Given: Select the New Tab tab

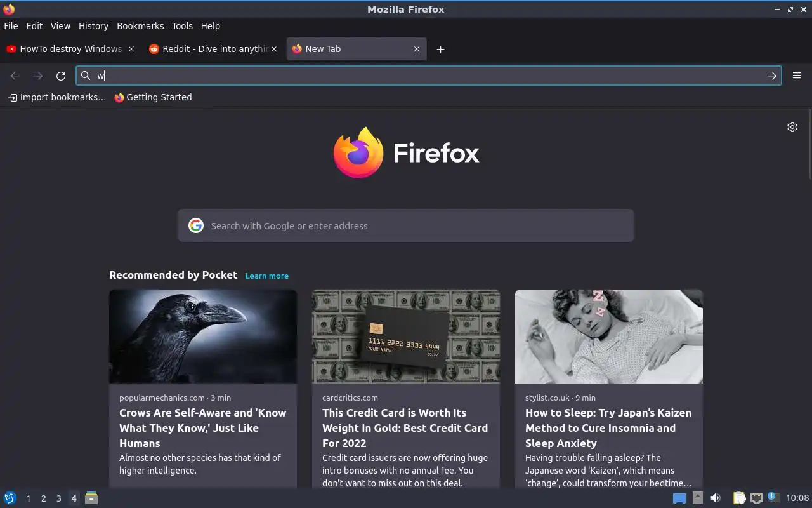Looking at the screenshot, I should point(357,49).
